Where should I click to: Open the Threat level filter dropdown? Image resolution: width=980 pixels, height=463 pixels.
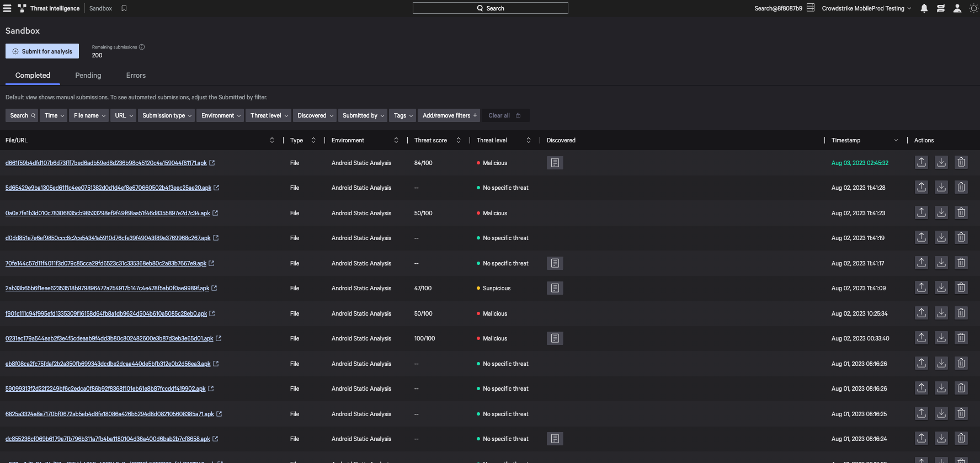(268, 115)
